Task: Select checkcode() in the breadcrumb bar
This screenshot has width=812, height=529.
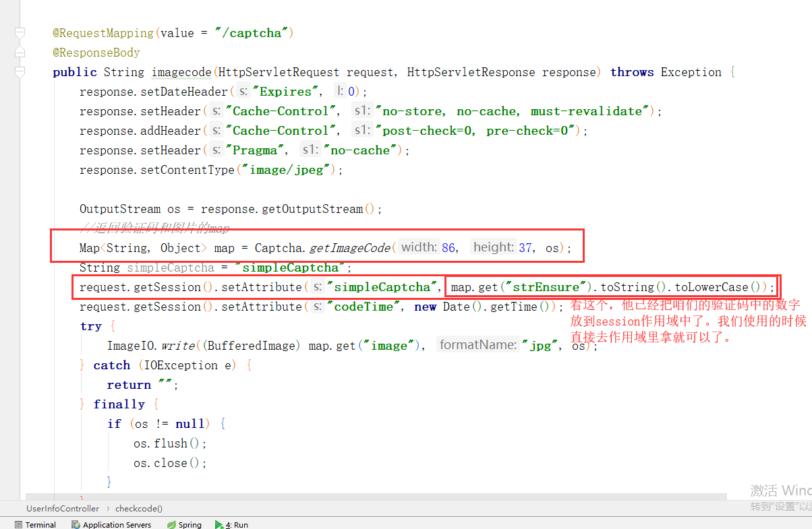Action: click(139, 508)
